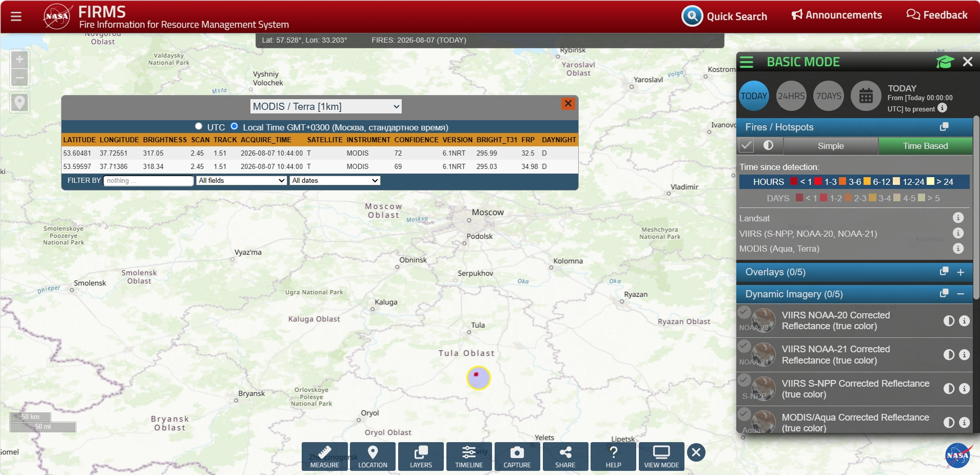Click the NASA logo in header
Image resolution: width=980 pixels, height=475 pixels.
tap(57, 16)
